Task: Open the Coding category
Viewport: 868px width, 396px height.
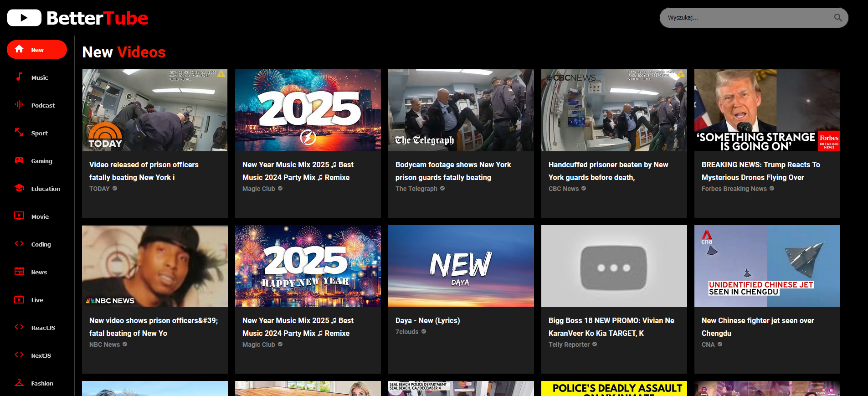Action: 41,244
